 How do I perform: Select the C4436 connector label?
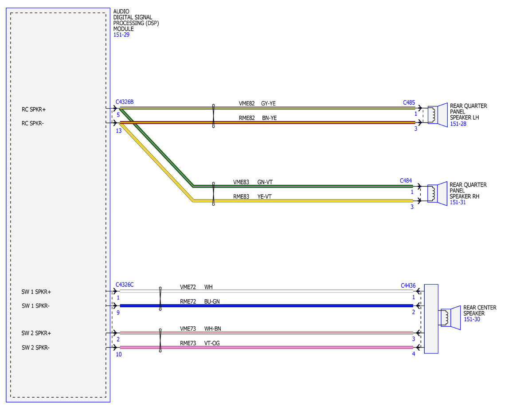pyautogui.click(x=408, y=286)
